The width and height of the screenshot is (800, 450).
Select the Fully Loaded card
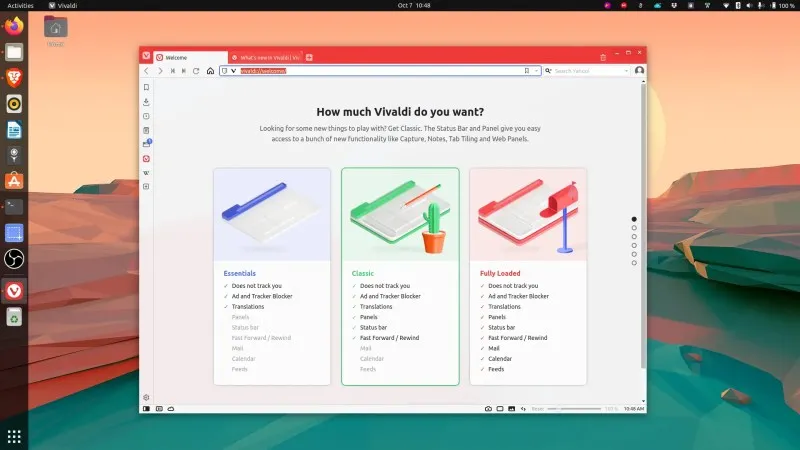click(528, 277)
